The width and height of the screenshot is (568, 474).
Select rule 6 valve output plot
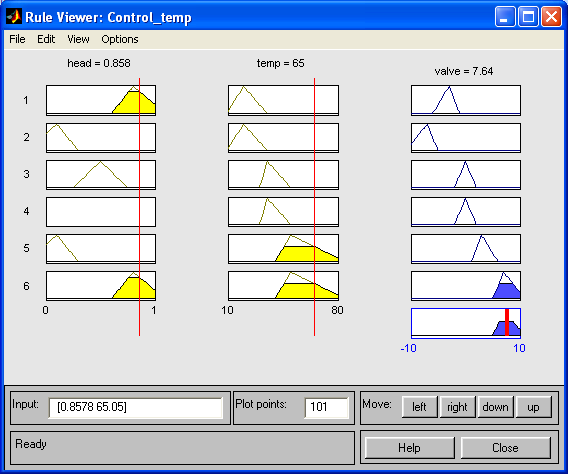pos(466,286)
